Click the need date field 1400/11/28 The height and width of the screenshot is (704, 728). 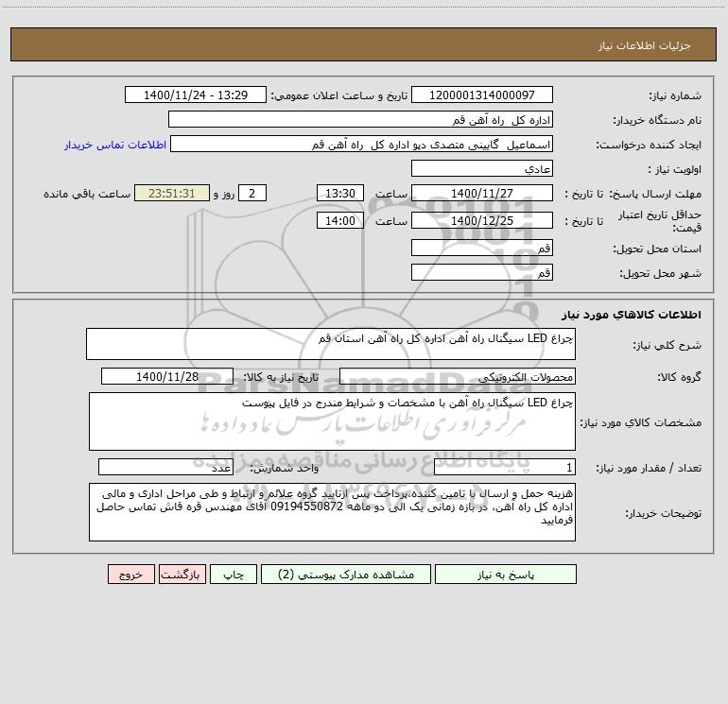pyautogui.click(x=167, y=377)
